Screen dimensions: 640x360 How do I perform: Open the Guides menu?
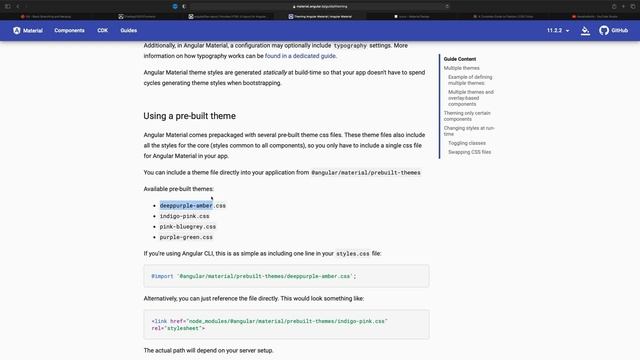129,30
